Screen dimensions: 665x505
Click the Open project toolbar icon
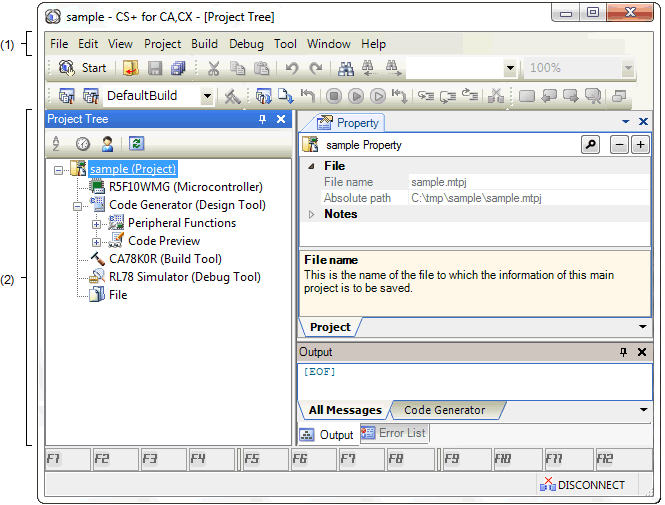tap(131, 68)
